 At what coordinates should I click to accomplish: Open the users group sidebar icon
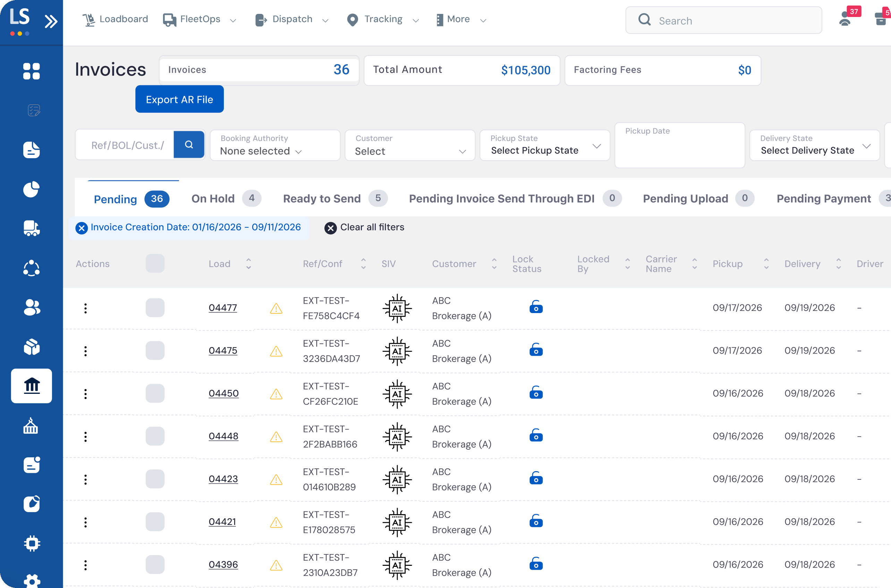(x=32, y=308)
